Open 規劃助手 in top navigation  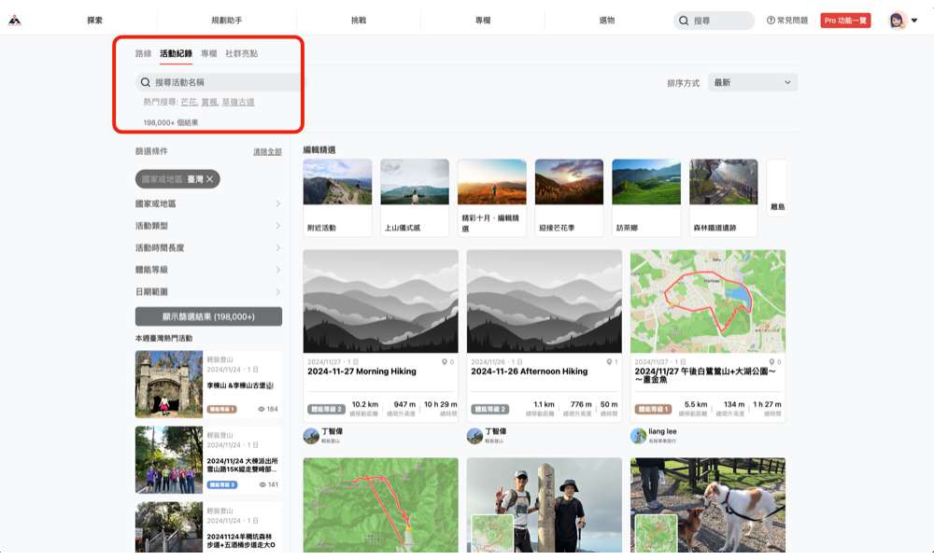click(227, 21)
